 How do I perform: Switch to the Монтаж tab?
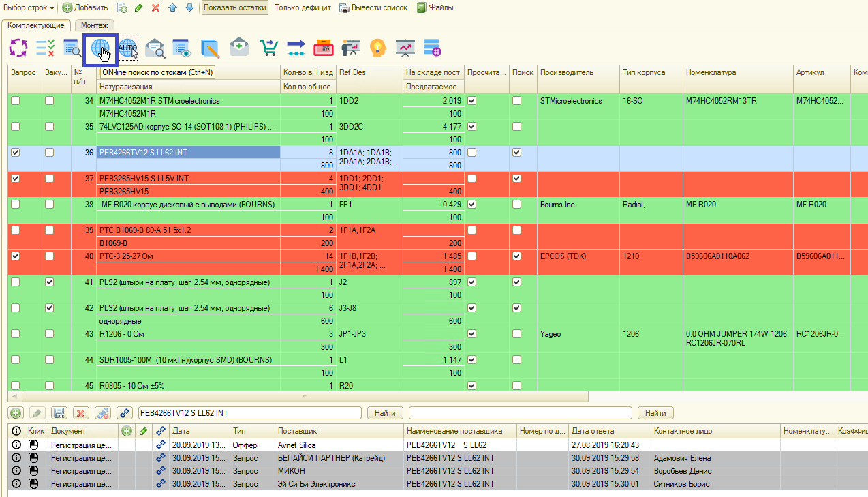(x=95, y=25)
